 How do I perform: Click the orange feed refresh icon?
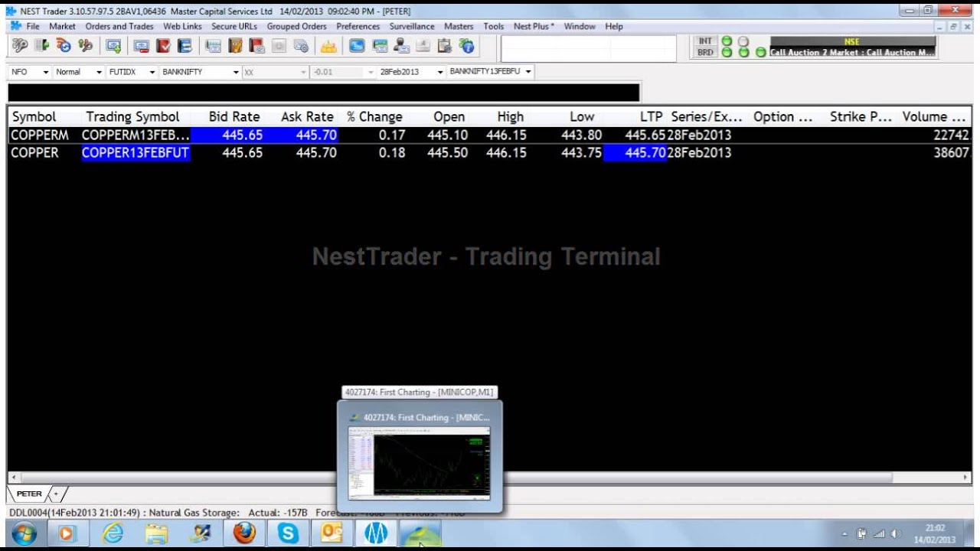click(x=64, y=46)
